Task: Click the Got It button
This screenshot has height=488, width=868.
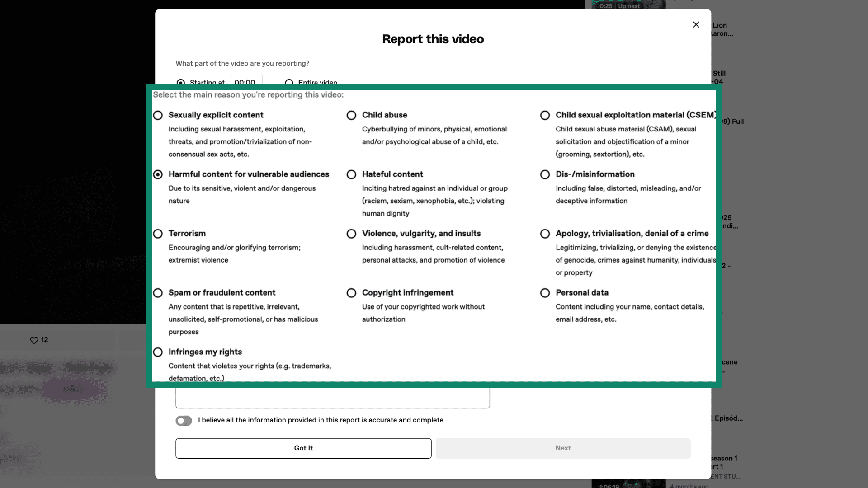Action: [303, 448]
